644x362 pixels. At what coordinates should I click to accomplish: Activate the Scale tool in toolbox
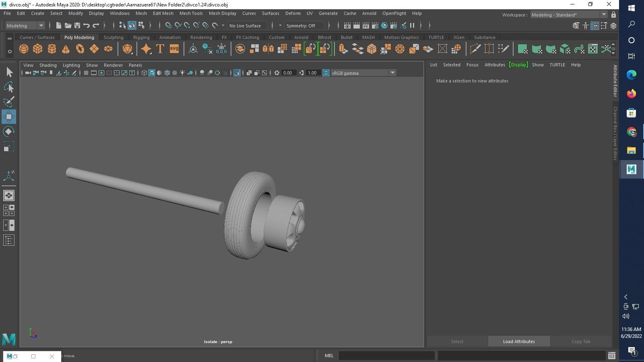pyautogui.click(x=9, y=146)
